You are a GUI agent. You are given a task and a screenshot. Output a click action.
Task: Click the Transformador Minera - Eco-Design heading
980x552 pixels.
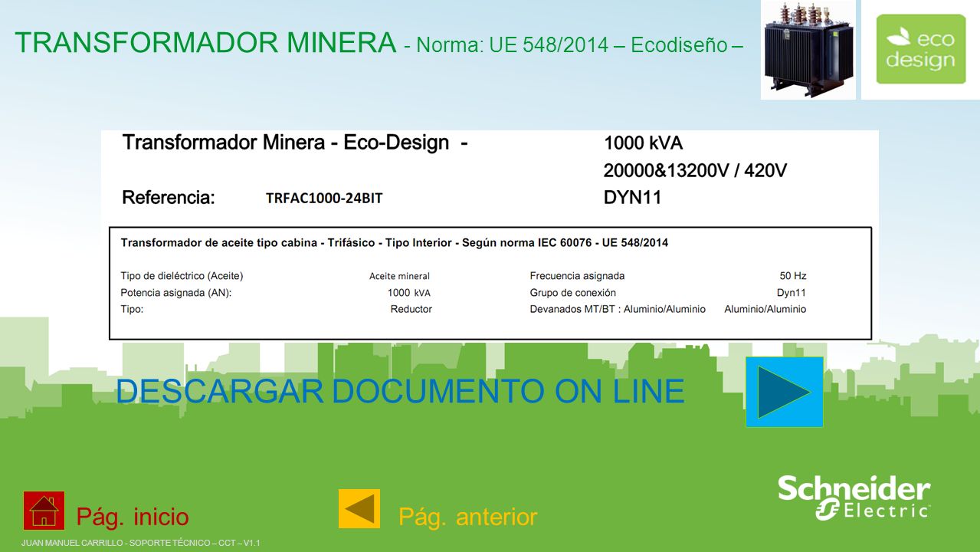pos(295,143)
